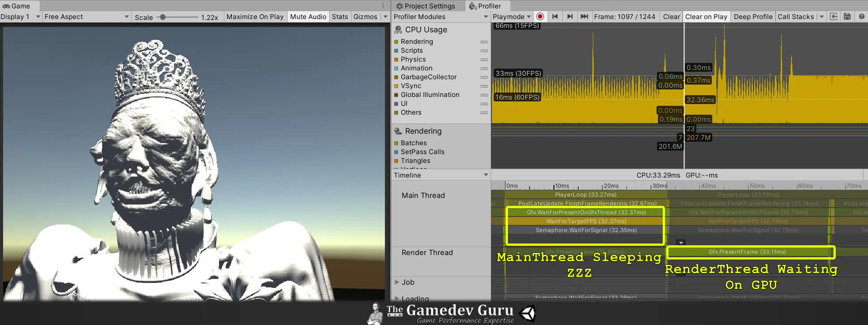Click the GarbageCollector row reorder handle

point(484,77)
